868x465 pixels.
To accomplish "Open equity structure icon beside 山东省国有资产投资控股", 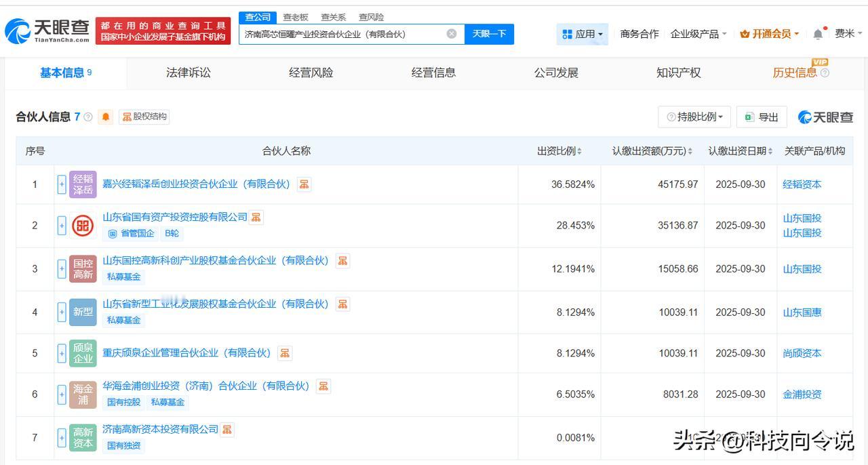I will click(x=256, y=218).
